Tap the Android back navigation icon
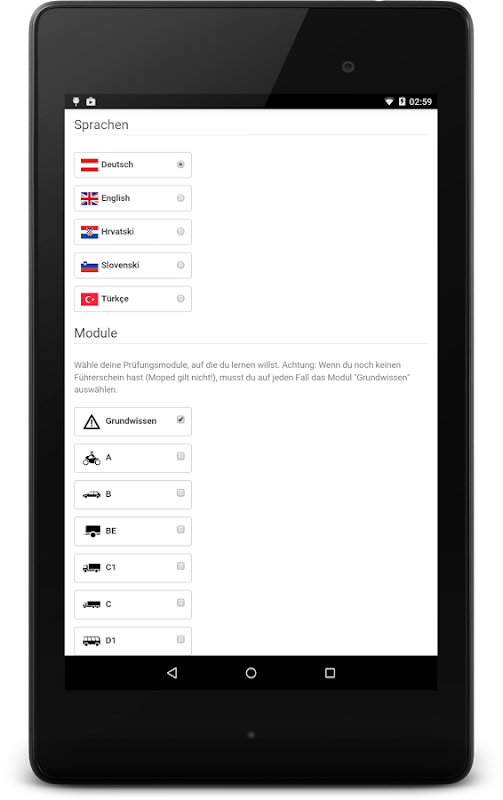 172,673
